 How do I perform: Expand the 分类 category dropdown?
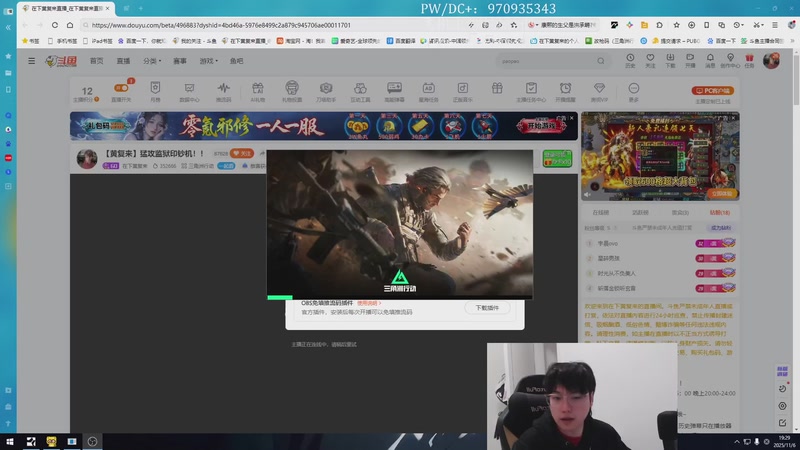[152, 61]
